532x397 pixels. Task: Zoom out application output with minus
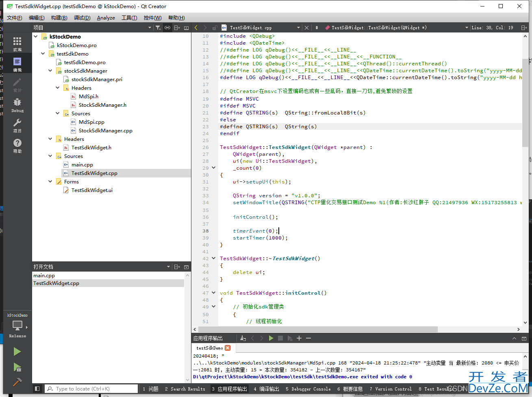pos(308,338)
